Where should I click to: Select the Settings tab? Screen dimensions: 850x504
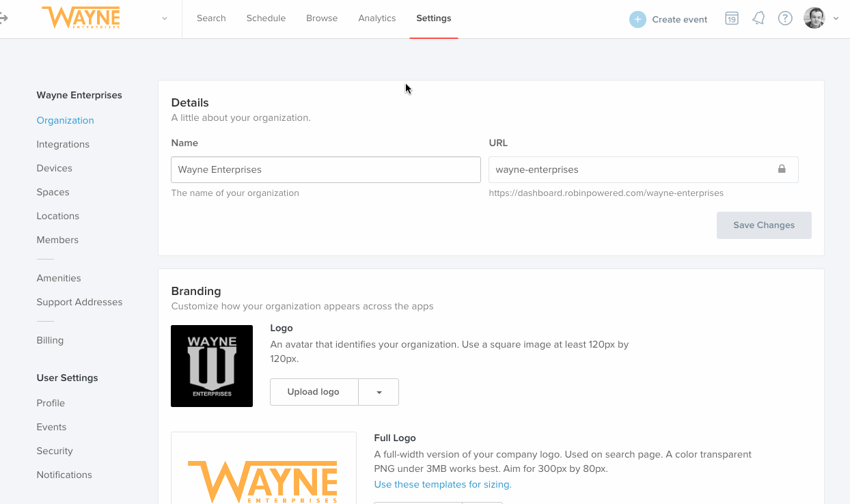coord(434,18)
